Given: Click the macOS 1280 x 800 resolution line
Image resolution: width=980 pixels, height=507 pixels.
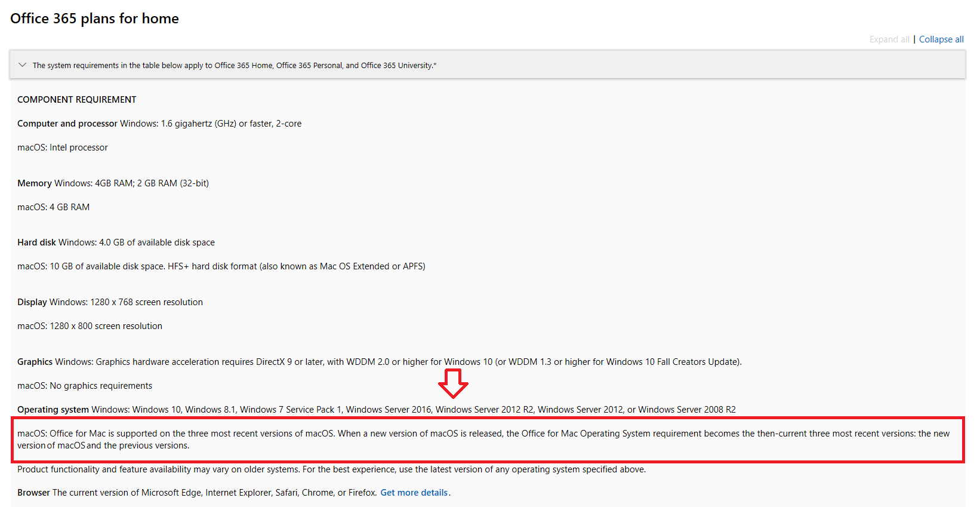Looking at the screenshot, I should (x=90, y=326).
